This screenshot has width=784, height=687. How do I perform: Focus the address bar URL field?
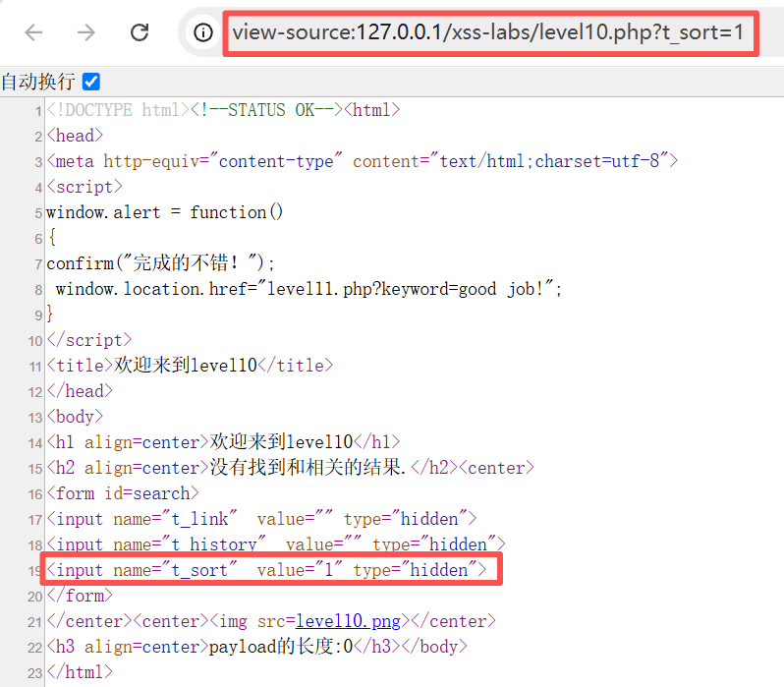[x=488, y=33]
